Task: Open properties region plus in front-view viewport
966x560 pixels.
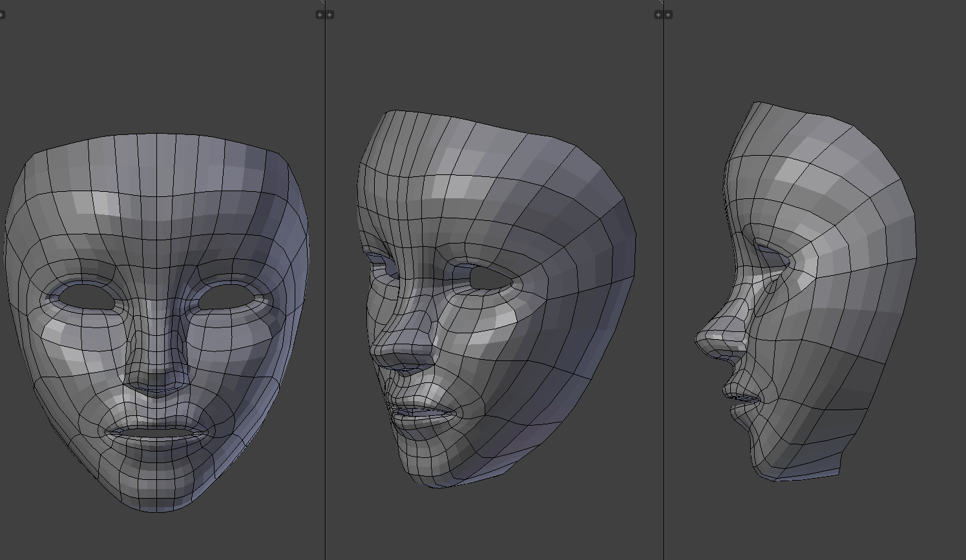Action: pyautogui.click(x=319, y=14)
